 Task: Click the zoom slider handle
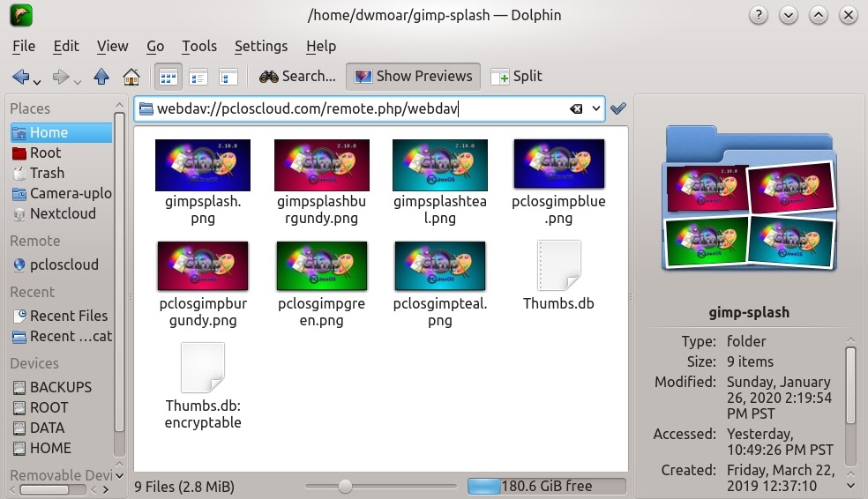(x=346, y=487)
